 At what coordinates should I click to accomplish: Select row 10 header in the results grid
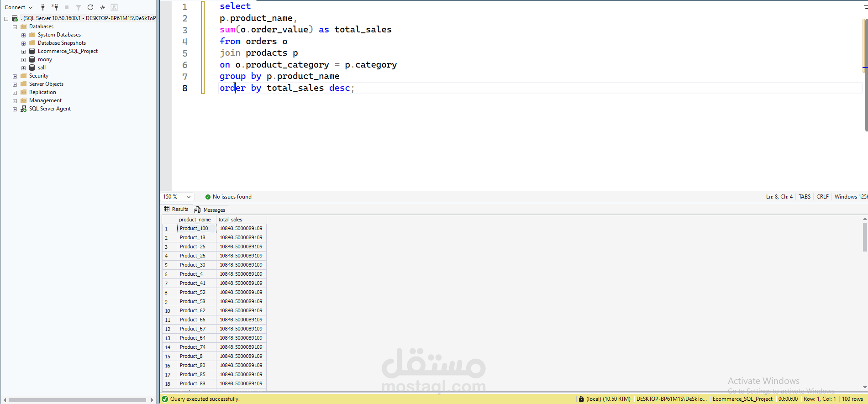[169, 310]
